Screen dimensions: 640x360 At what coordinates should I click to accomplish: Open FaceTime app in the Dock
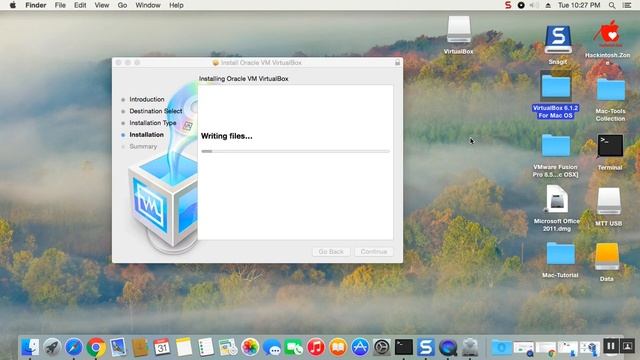(294, 347)
